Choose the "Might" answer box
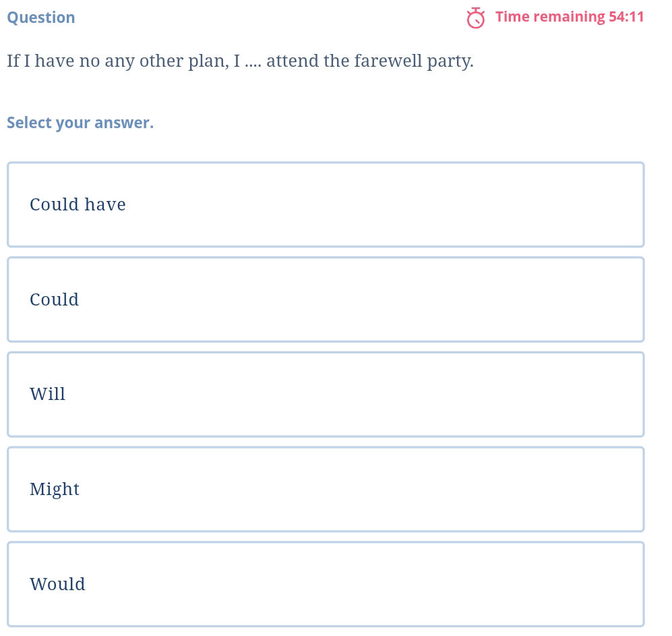 (326, 489)
